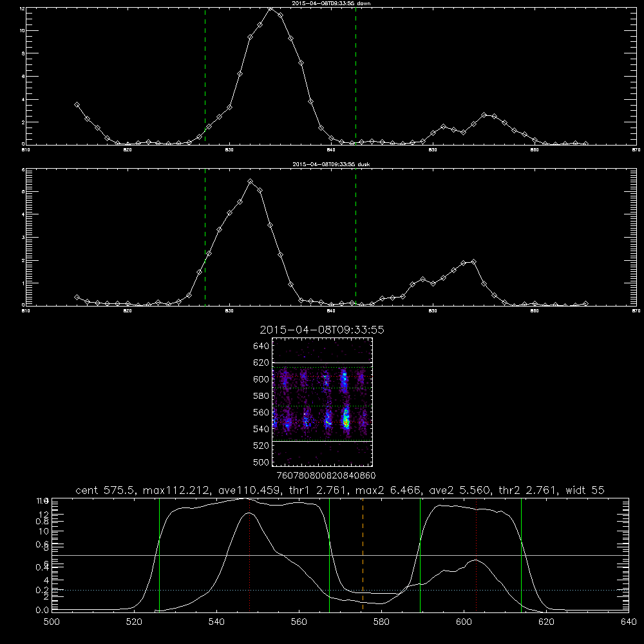Click the highest peak point in dusk plot
The height and width of the screenshot is (644, 644).
250,181
